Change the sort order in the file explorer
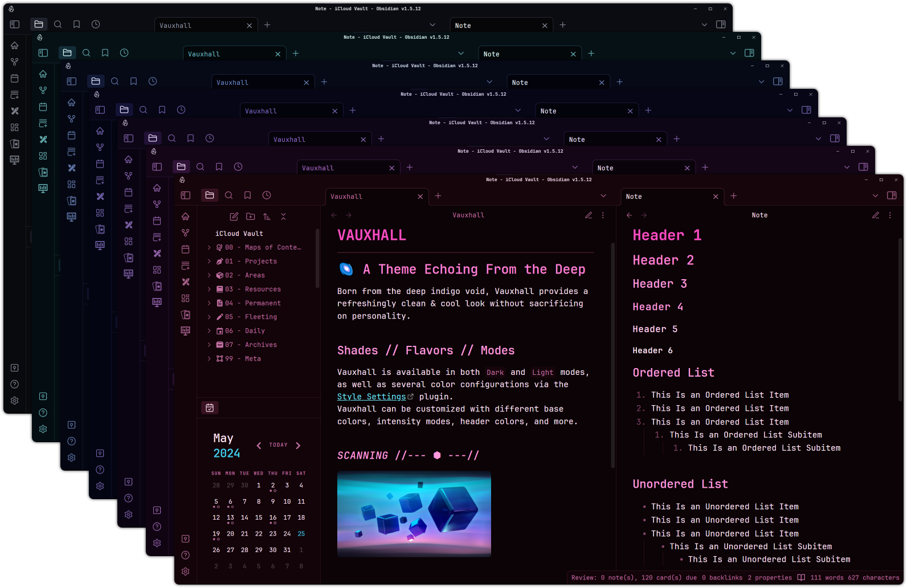Screen dimensions: 907x588 pyautogui.click(x=267, y=217)
